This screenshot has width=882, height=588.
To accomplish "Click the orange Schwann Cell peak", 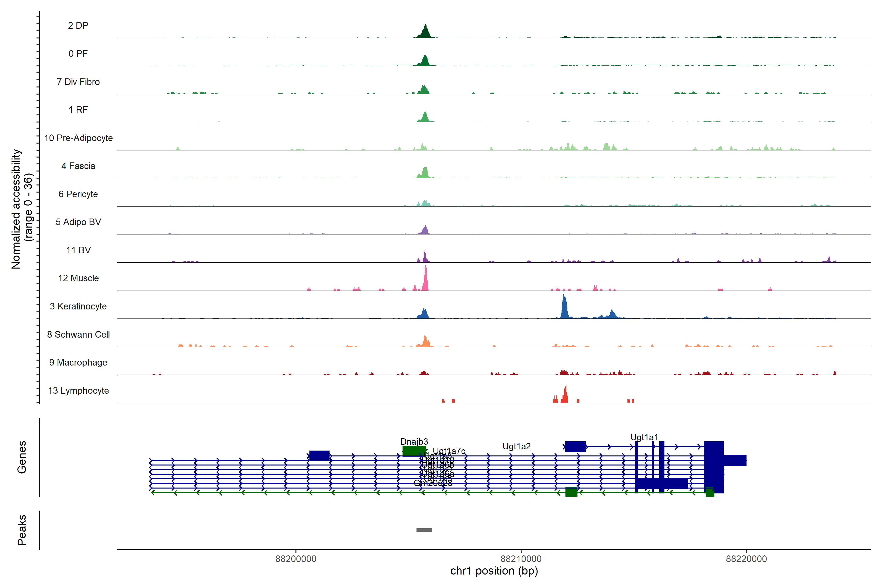I will click(425, 342).
